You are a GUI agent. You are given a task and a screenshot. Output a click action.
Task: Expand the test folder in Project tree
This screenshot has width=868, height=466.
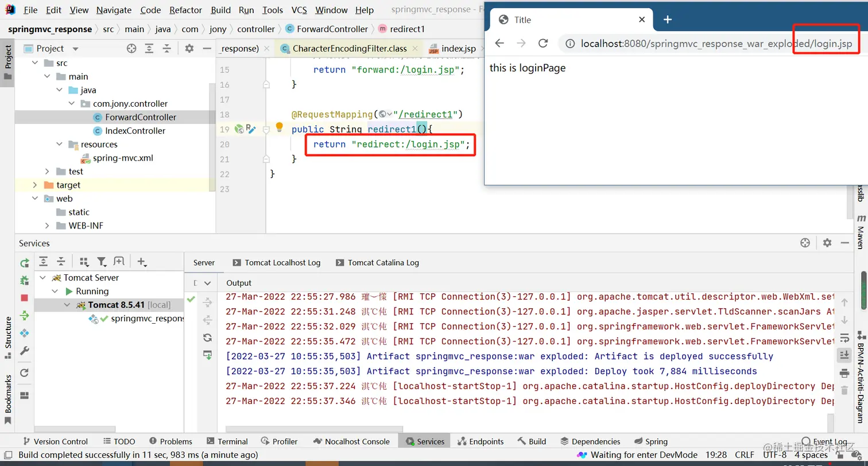[47, 172]
